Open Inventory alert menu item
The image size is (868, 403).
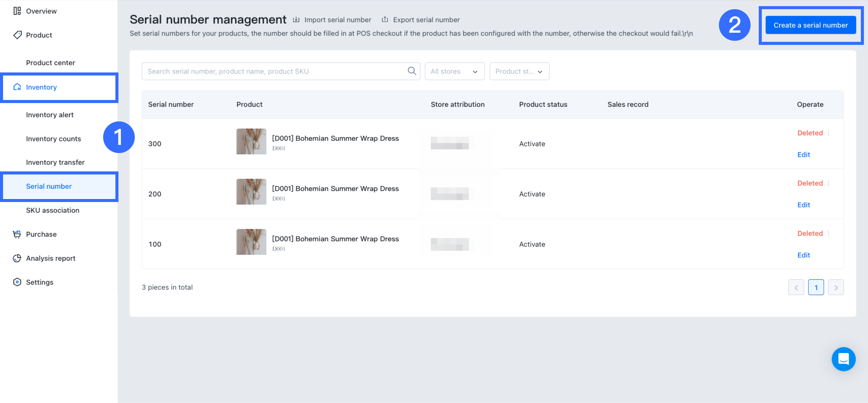point(50,115)
